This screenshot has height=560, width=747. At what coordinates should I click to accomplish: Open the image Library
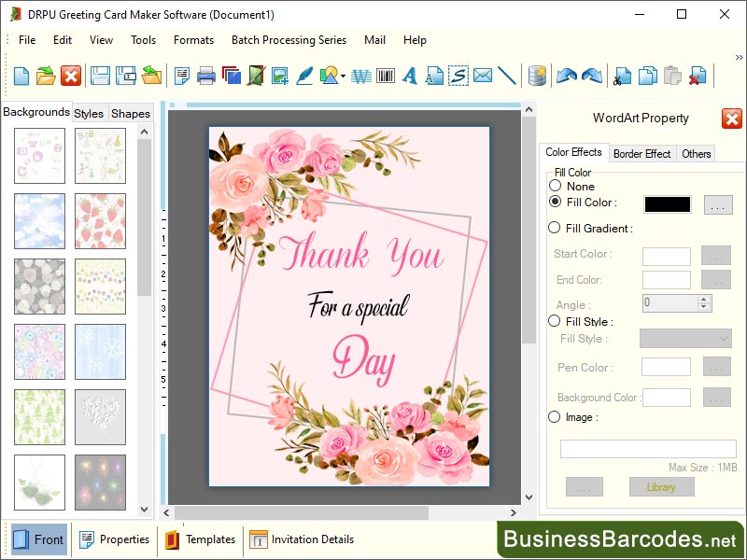pyautogui.click(x=660, y=486)
